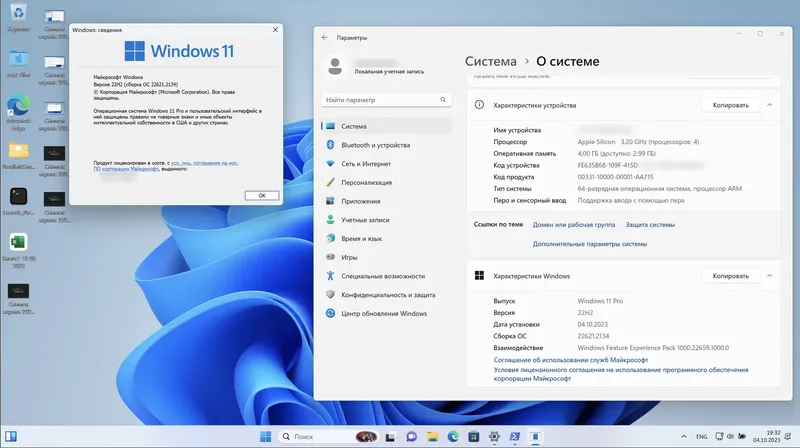Screen dimensions: 800x448
Task: Click Apple Silicon processor value
Action: click(x=638, y=142)
